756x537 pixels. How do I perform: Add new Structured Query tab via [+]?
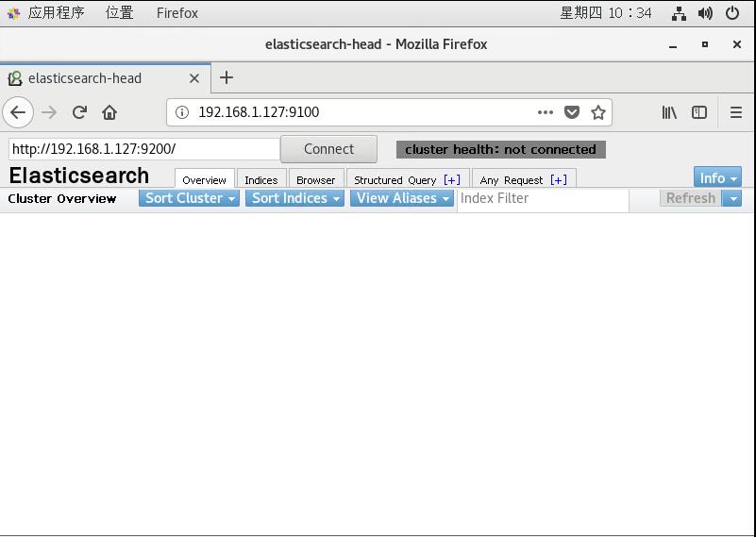tap(452, 180)
